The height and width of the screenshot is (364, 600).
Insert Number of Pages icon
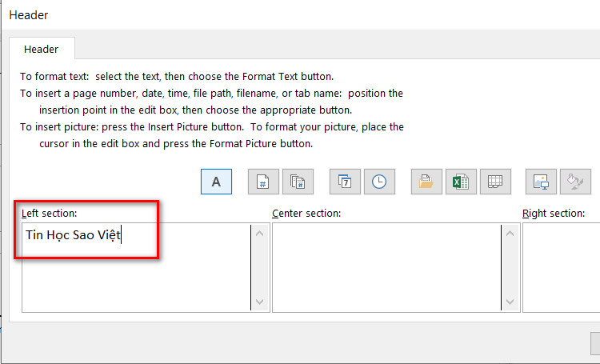tap(298, 182)
